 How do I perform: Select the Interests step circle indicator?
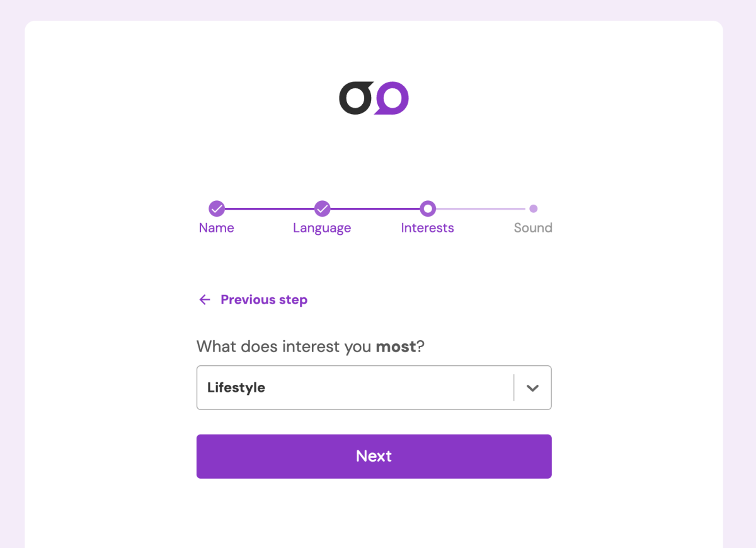pos(428,208)
